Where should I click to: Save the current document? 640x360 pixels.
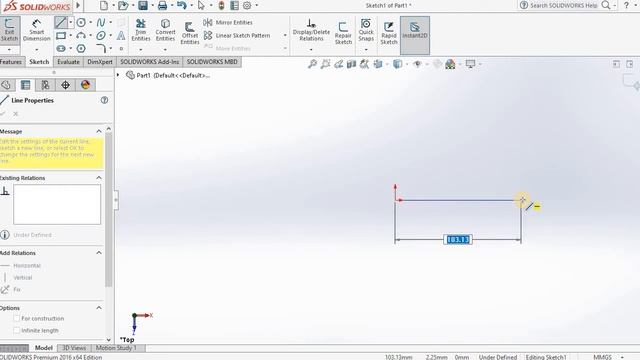point(143,5)
